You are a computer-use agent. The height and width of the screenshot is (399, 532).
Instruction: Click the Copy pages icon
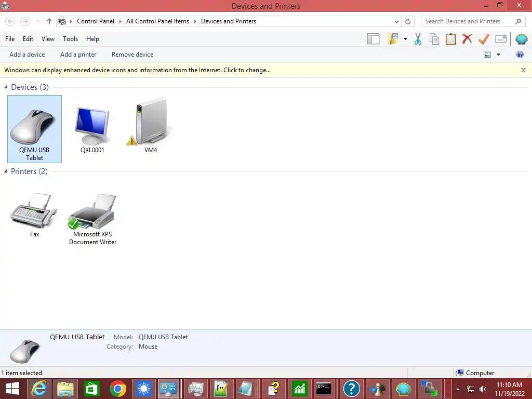434,39
